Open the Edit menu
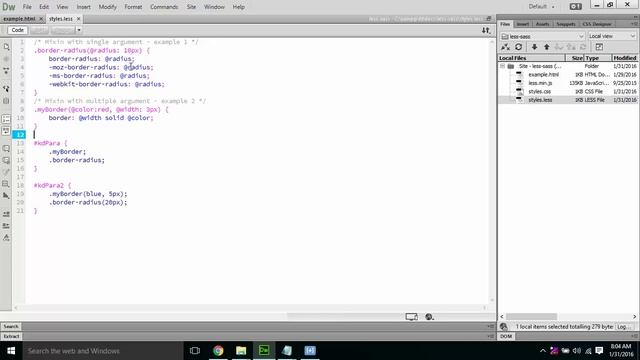 [x=44, y=7]
